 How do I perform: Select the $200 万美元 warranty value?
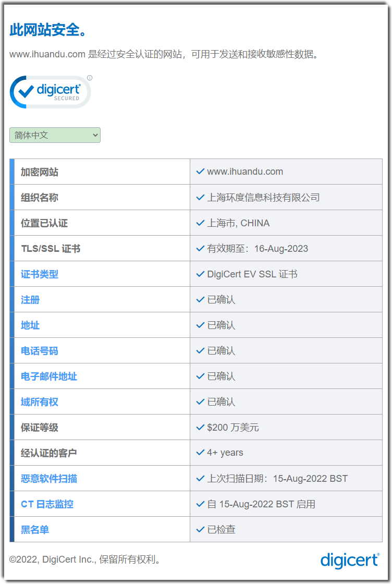click(232, 428)
